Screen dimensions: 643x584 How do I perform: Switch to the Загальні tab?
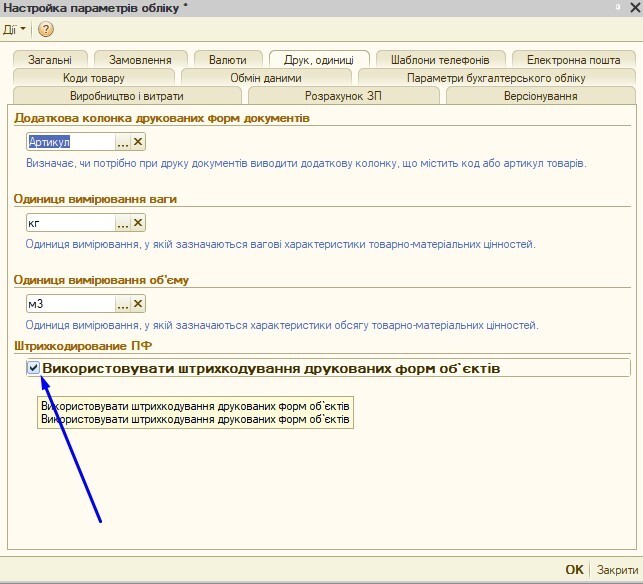coord(51,59)
